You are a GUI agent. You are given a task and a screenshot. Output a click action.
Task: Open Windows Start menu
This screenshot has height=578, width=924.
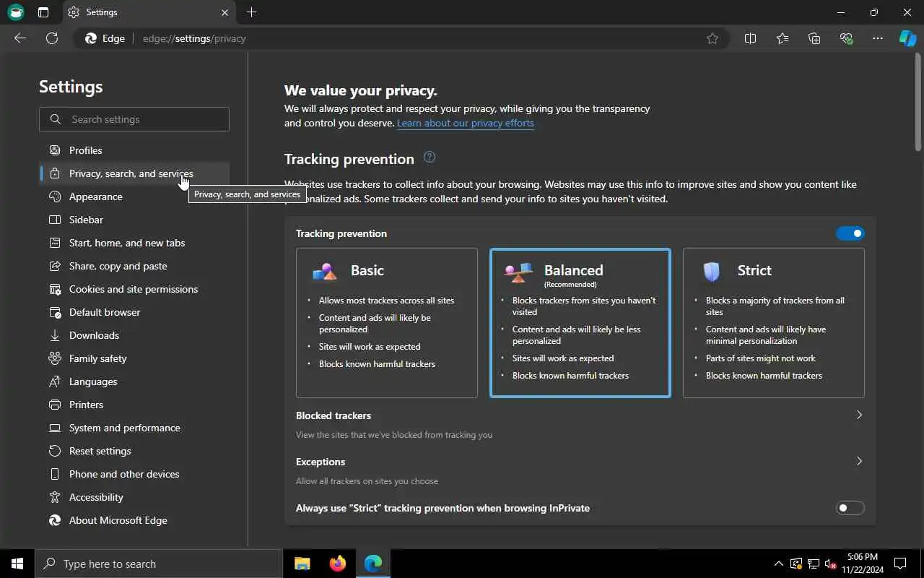(x=17, y=564)
